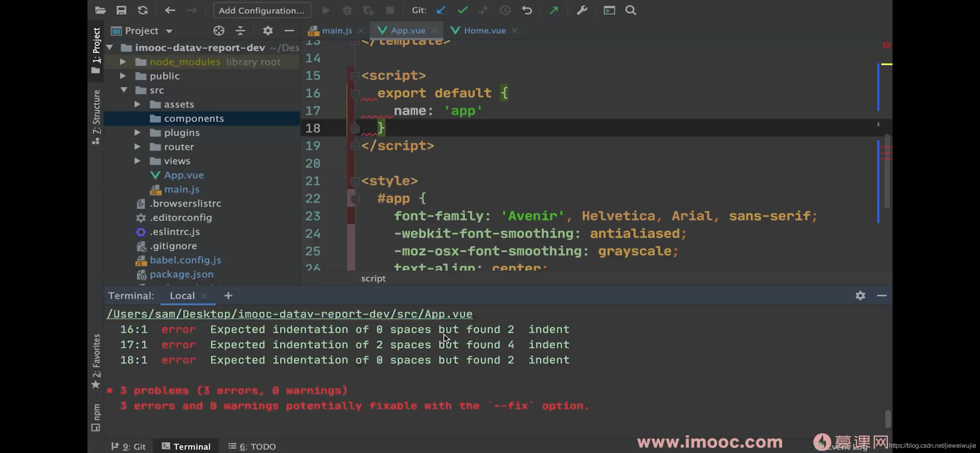Switch to the Terminal bottom tab

[x=186, y=446]
